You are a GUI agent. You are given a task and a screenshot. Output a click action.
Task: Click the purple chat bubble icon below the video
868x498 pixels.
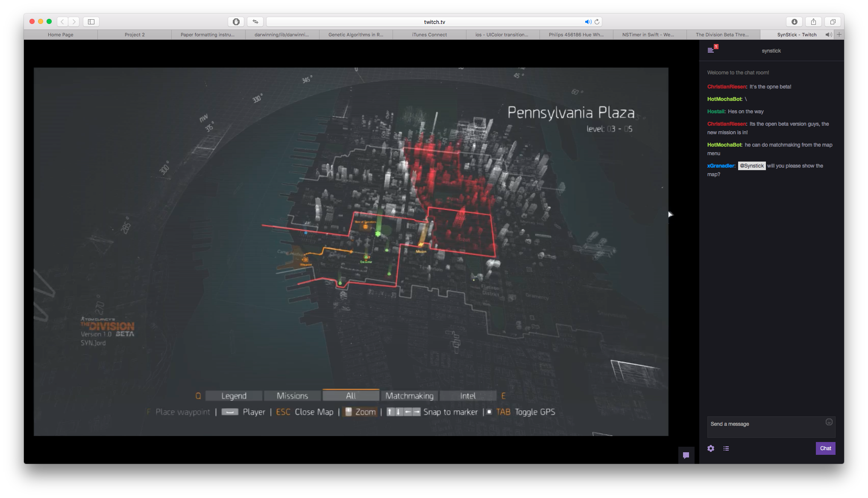(x=686, y=456)
